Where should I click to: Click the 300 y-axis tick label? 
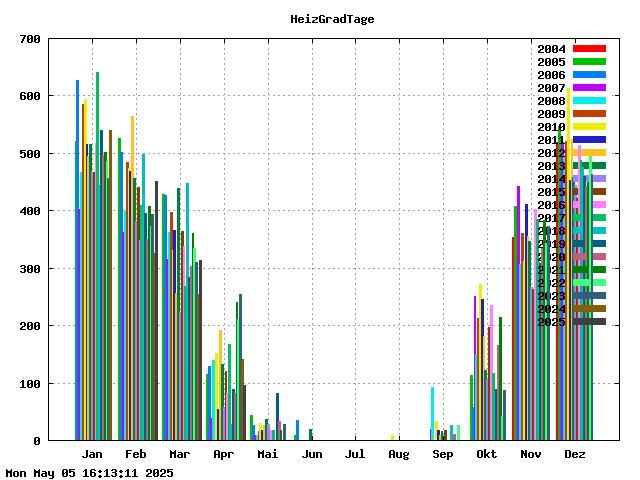tap(30, 269)
